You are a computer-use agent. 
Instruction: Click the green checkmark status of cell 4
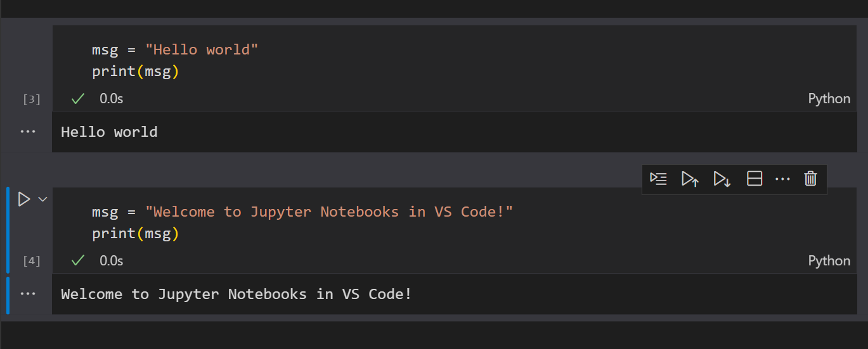78,261
